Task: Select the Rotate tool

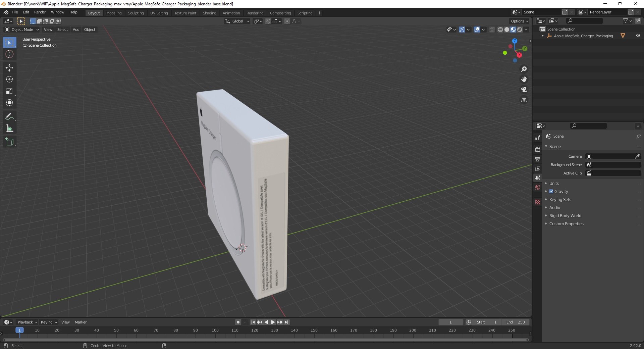Action: point(9,79)
